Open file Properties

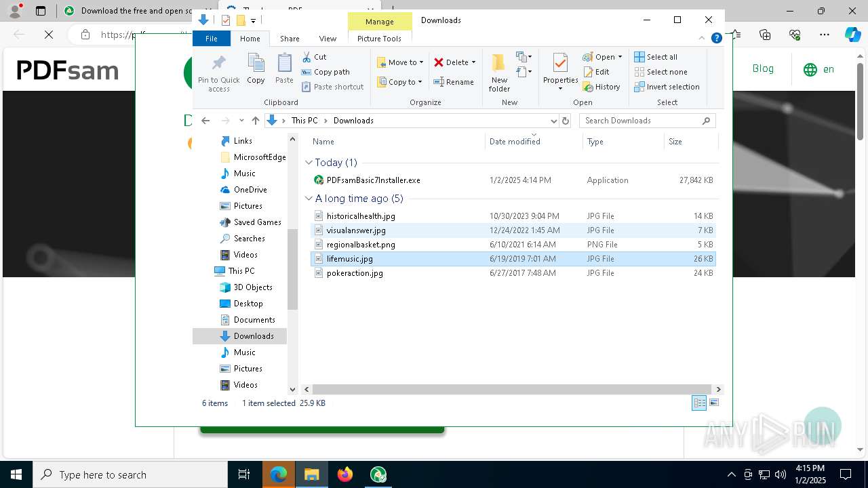(560, 73)
